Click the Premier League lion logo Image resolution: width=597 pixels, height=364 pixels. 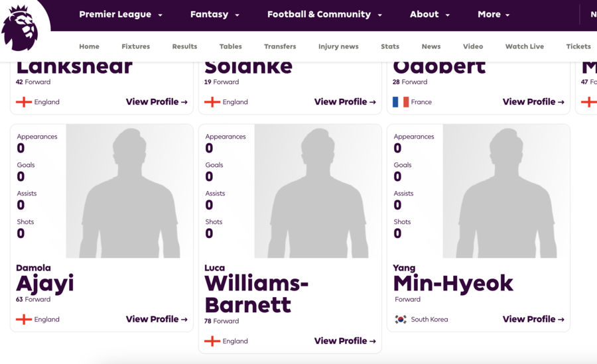pos(19,27)
